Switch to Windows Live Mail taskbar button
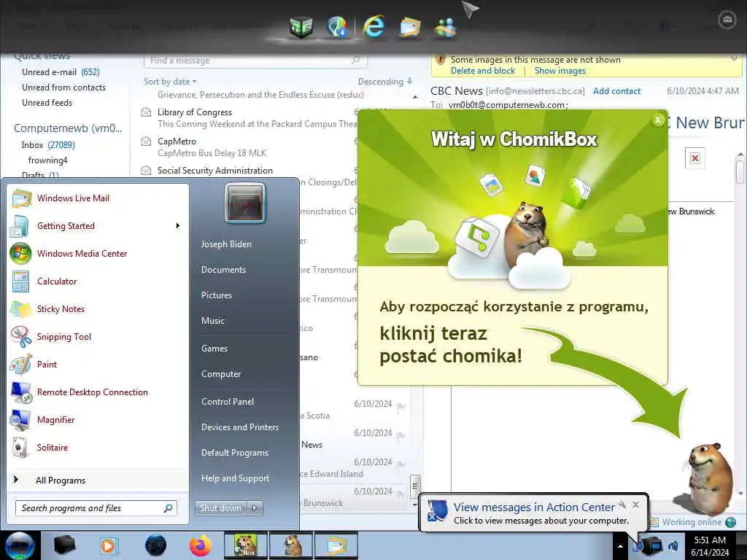Viewport: 747px width, 560px height. click(336, 545)
